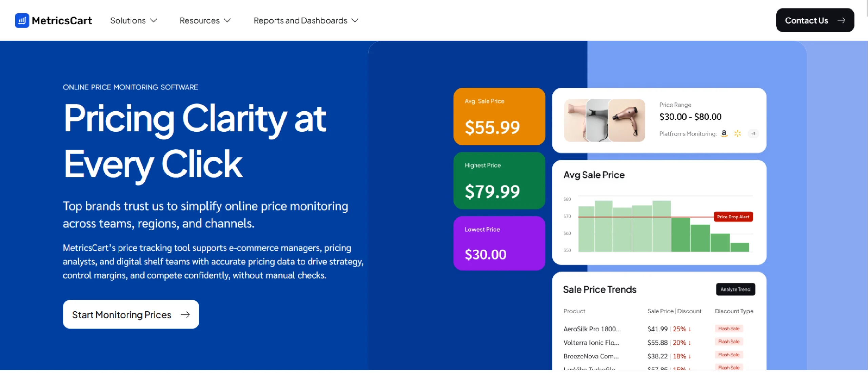
Task: Click the Price Drop Alert marker
Action: pos(733,217)
